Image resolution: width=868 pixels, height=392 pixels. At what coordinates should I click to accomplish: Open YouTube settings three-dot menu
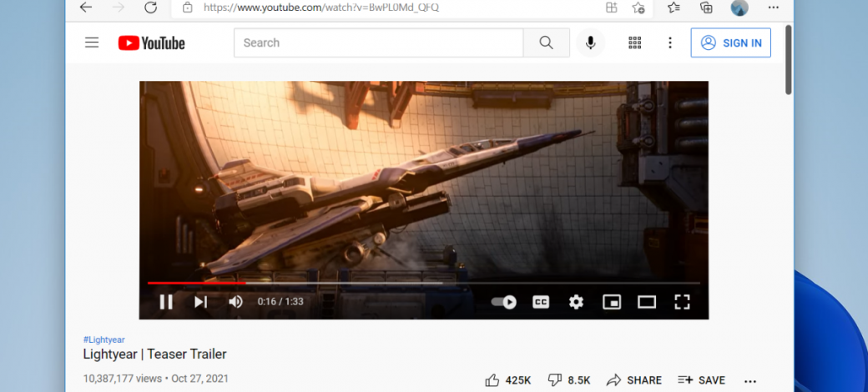tap(670, 43)
